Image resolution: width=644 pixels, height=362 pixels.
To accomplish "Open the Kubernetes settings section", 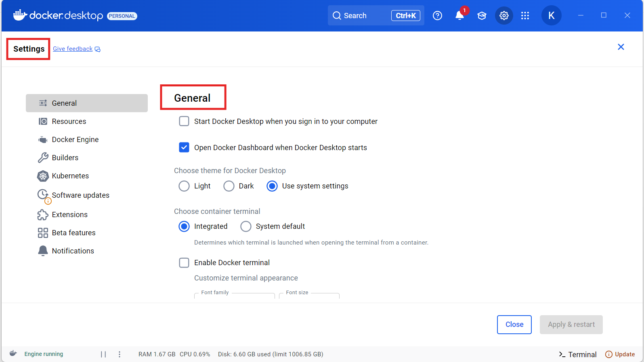I will [x=87, y=176].
